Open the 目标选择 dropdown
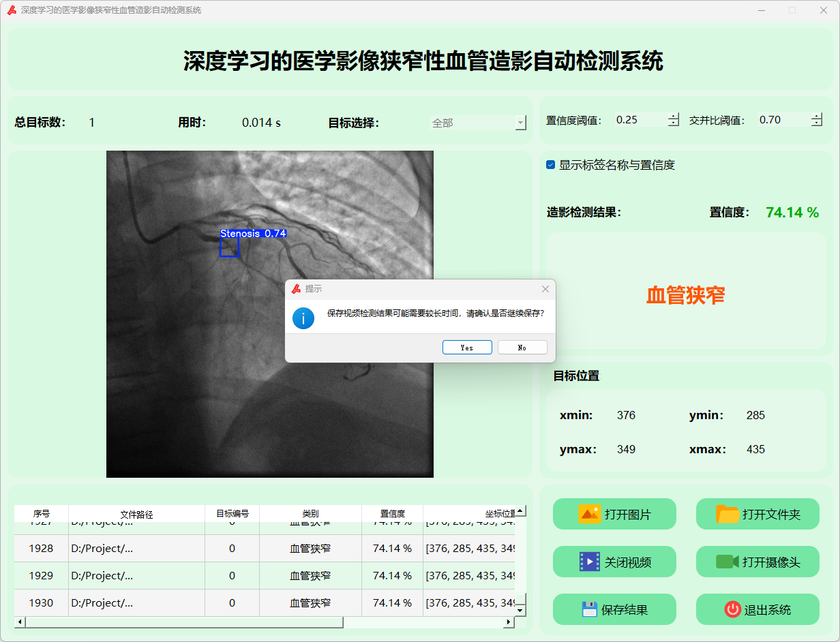This screenshot has width=840, height=642. tap(520, 123)
